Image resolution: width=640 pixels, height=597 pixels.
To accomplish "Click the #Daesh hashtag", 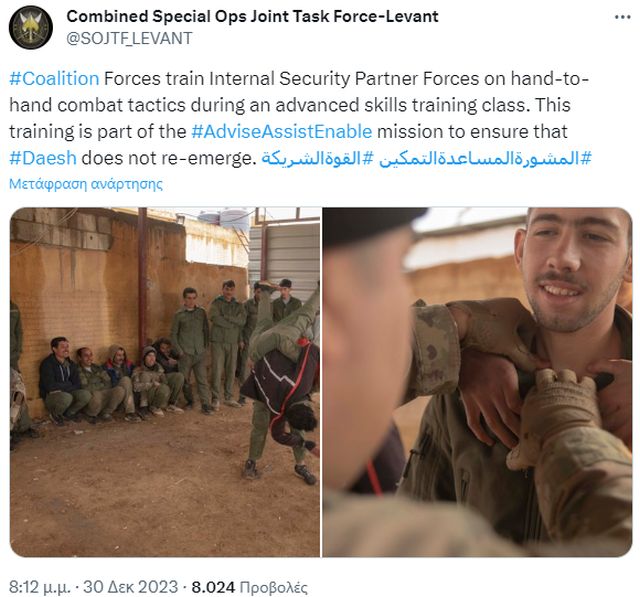I will [x=43, y=158].
